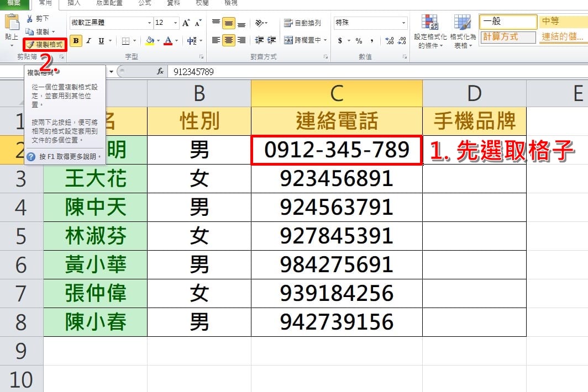Screen dimensions: 588x392
Task: Click the increase font size icon
Action: 186,23
